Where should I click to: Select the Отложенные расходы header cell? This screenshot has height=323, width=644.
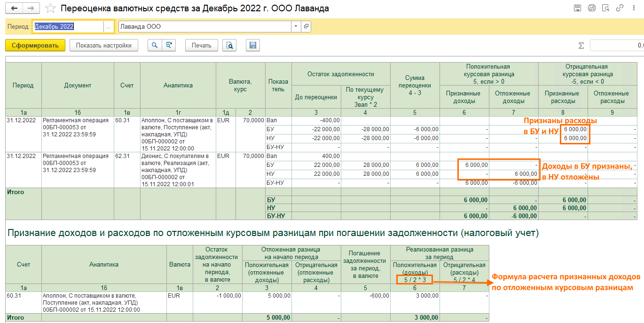(x=612, y=97)
